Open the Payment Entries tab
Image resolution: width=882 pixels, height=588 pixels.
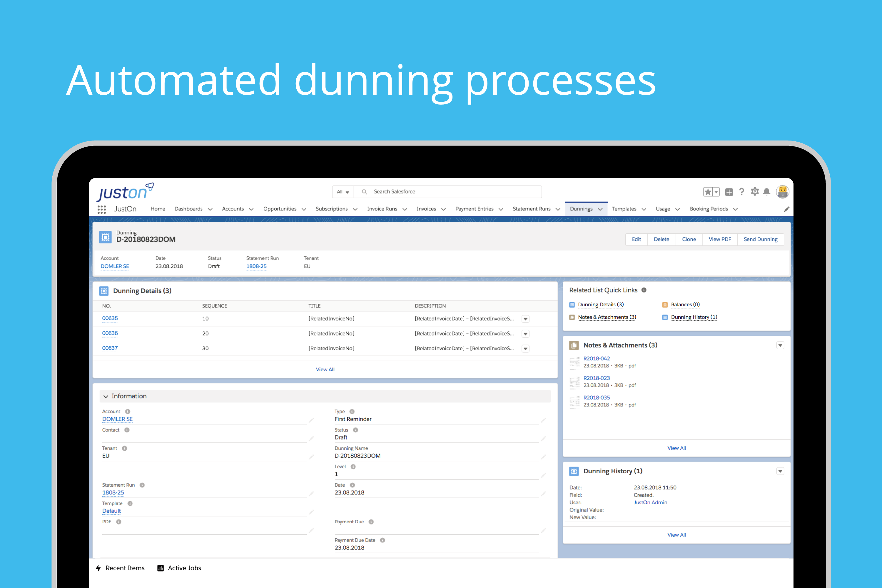click(x=475, y=209)
